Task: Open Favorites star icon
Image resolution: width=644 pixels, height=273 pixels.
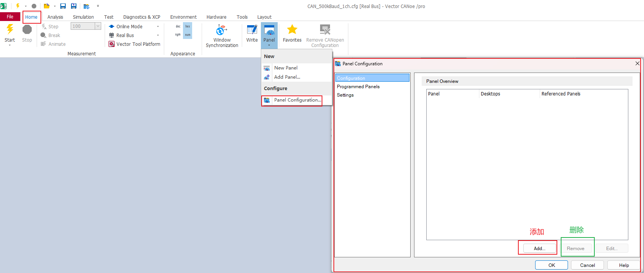Action: click(292, 29)
